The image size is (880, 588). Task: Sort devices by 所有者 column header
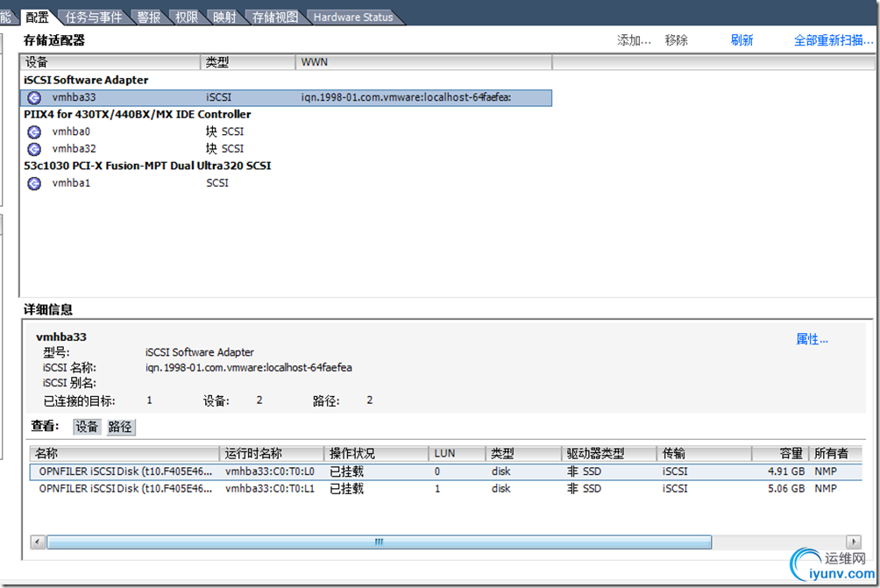pos(835,453)
